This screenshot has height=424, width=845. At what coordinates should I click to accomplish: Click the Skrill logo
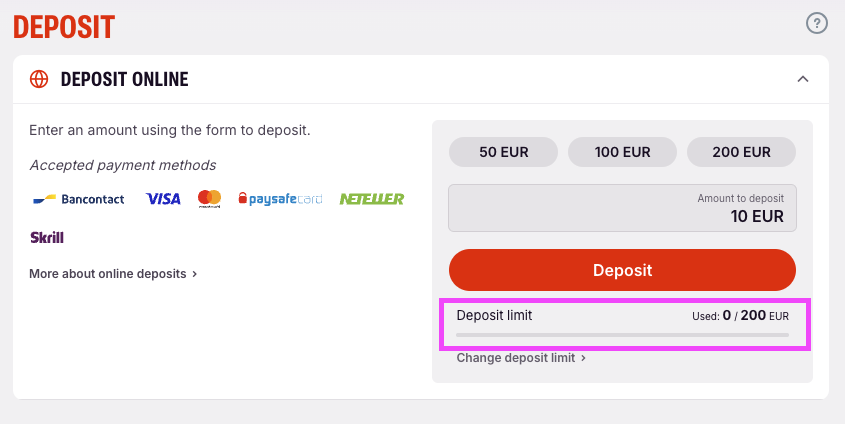click(47, 237)
